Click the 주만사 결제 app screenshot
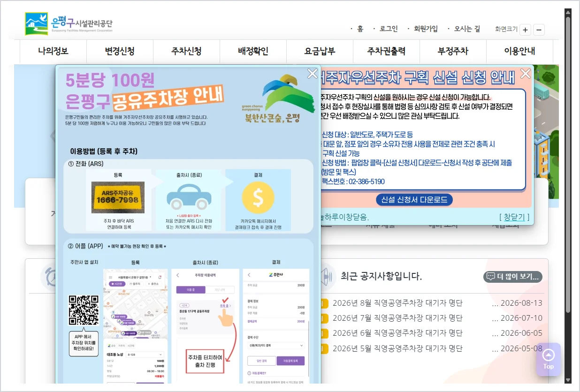The height and width of the screenshot is (392, 580). [276, 326]
